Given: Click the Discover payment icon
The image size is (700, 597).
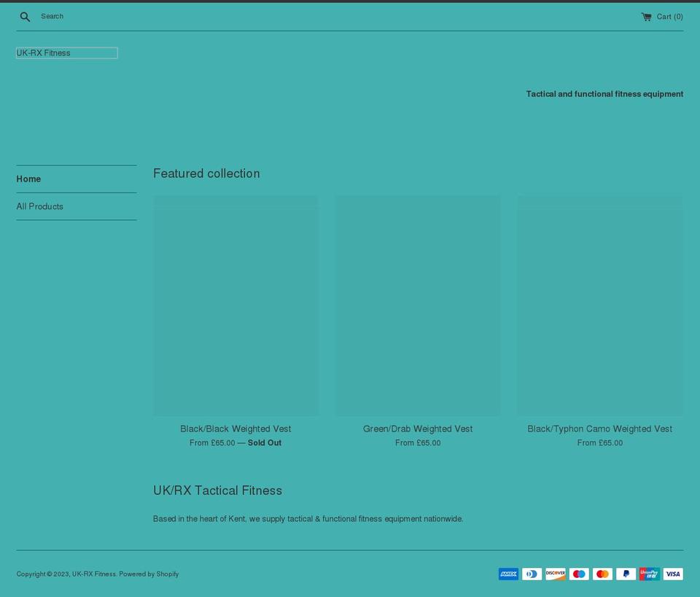Looking at the screenshot, I should click(x=556, y=574).
